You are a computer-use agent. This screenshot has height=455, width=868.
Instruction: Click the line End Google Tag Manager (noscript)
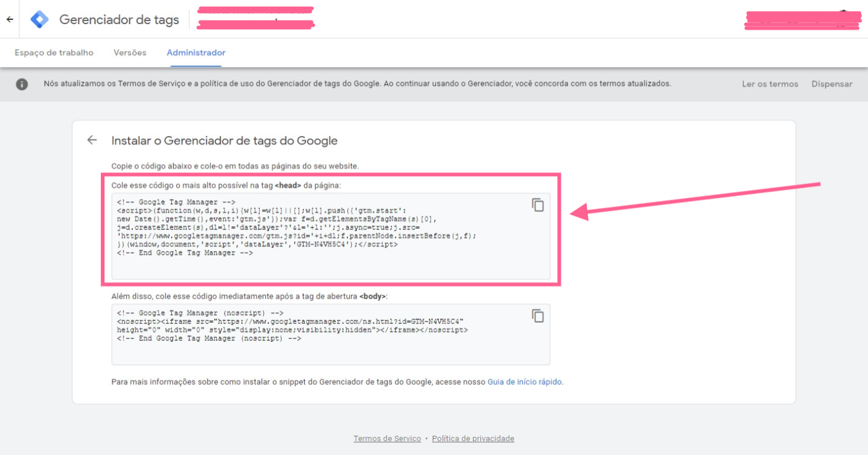(x=209, y=339)
